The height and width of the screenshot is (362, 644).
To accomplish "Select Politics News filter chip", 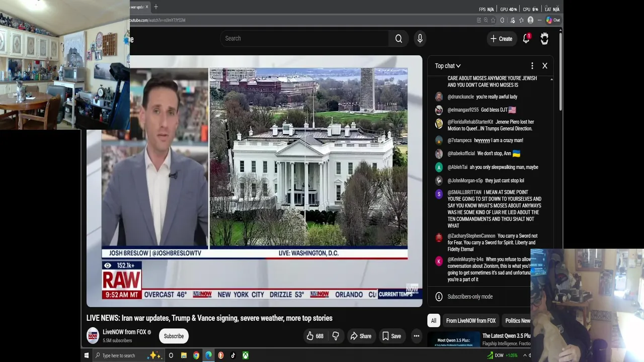I will 517,321.
